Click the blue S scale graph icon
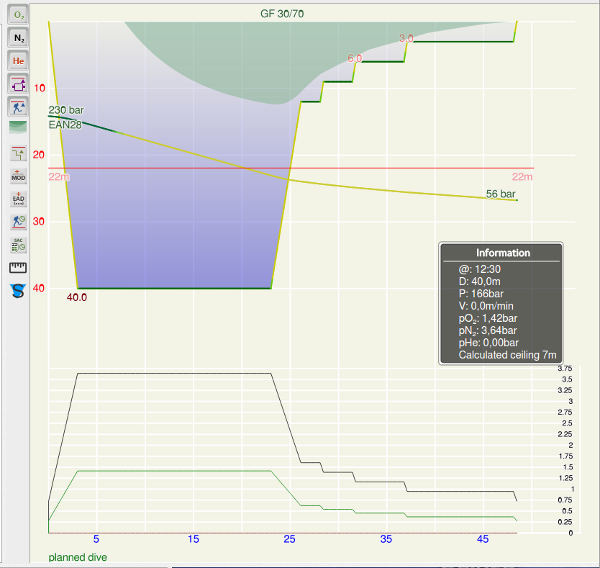This screenshot has width=600, height=568. click(18, 291)
